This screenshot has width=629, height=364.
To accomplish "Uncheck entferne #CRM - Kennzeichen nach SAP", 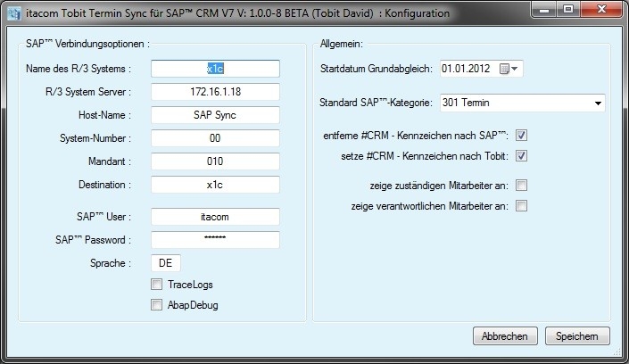I will click(521, 136).
